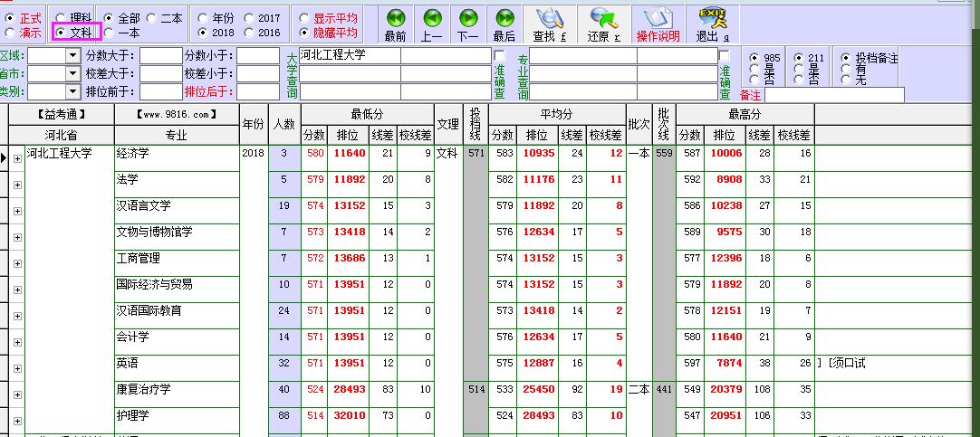Expand the 工商管理 row plus box
The image size is (980, 437).
(x=17, y=263)
